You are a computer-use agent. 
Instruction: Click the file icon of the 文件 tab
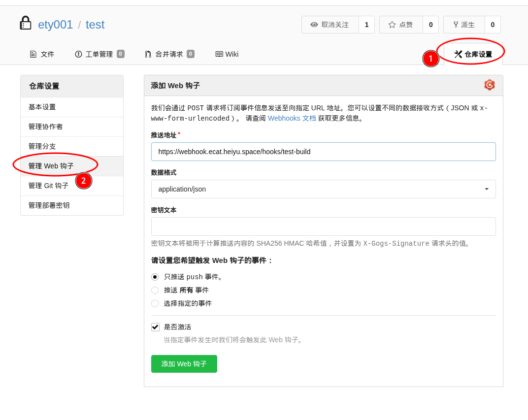(33, 54)
